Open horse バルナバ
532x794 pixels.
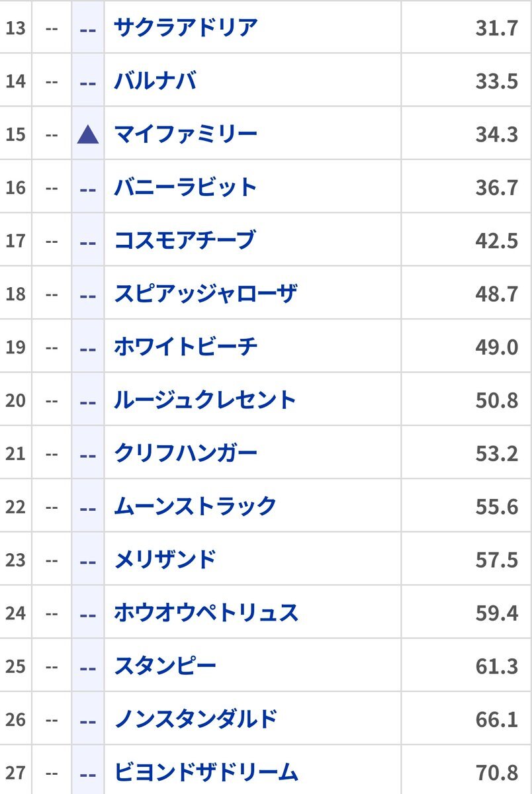pos(155,81)
